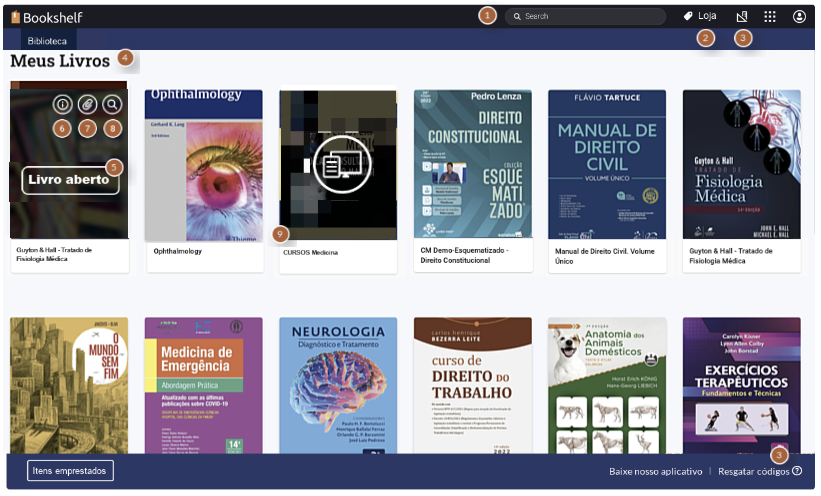
Task: Click the Livro aberto button
Action: [x=70, y=180]
